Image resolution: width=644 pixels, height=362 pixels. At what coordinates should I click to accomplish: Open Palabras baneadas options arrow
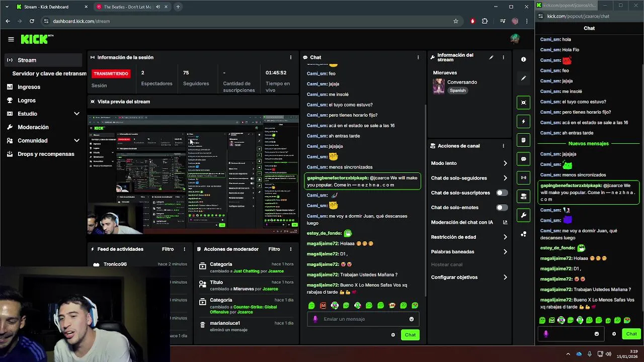point(505,251)
